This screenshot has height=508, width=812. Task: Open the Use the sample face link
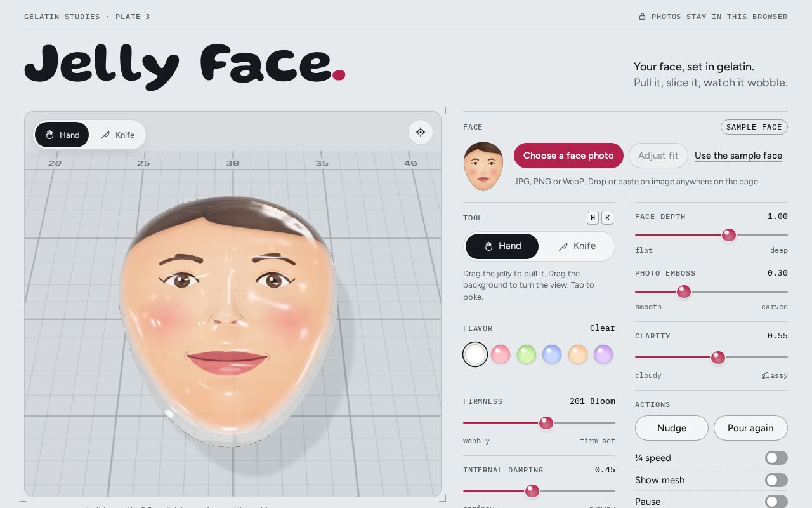pos(738,156)
